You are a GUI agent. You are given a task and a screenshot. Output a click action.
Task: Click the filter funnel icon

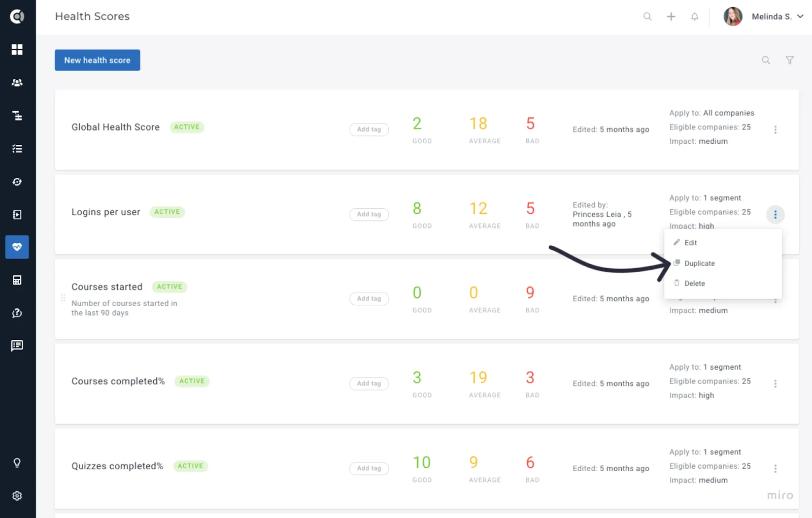click(x=790, y=60)
